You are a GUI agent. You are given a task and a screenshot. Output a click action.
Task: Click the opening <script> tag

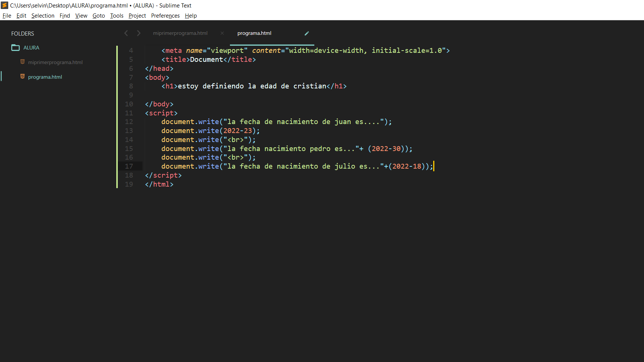point(161,113)
